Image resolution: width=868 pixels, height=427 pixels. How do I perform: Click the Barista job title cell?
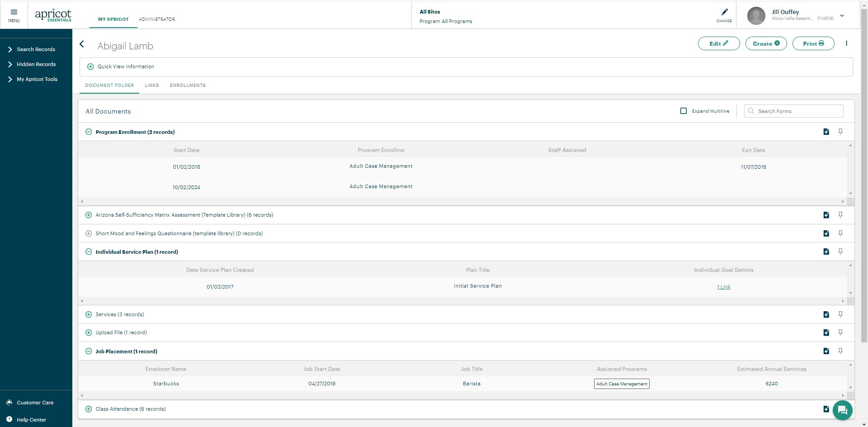click(472, 384)
